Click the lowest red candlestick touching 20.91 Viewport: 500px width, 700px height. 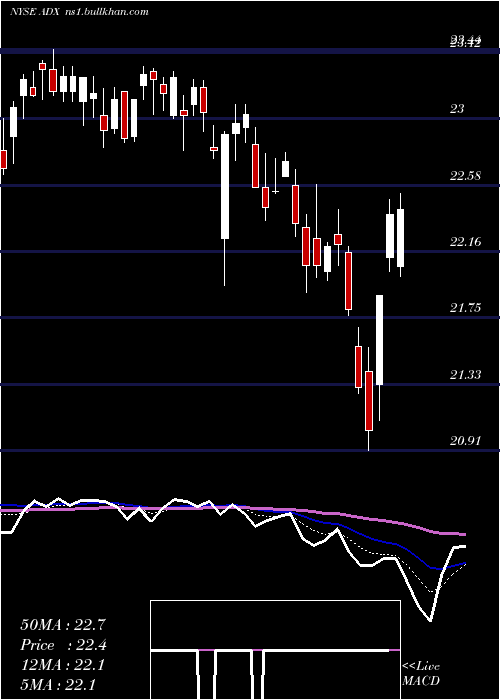[x=369, y=401]
